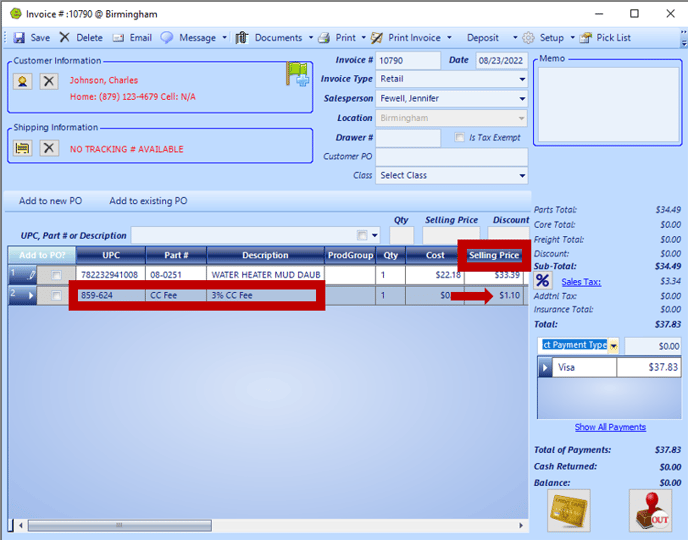Screen dimensions: 688x540
Task: Click the payment amount field $0.00
Action: (x=653, y=346)
